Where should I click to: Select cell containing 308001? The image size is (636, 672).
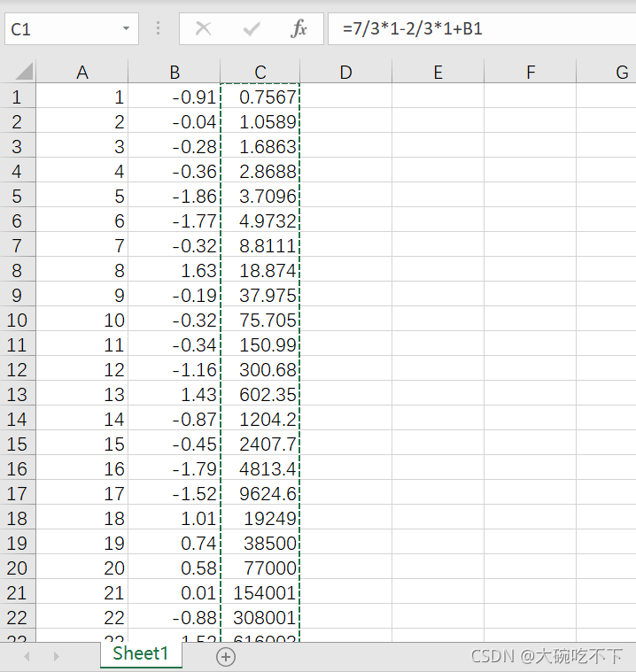tap(260, 617)
